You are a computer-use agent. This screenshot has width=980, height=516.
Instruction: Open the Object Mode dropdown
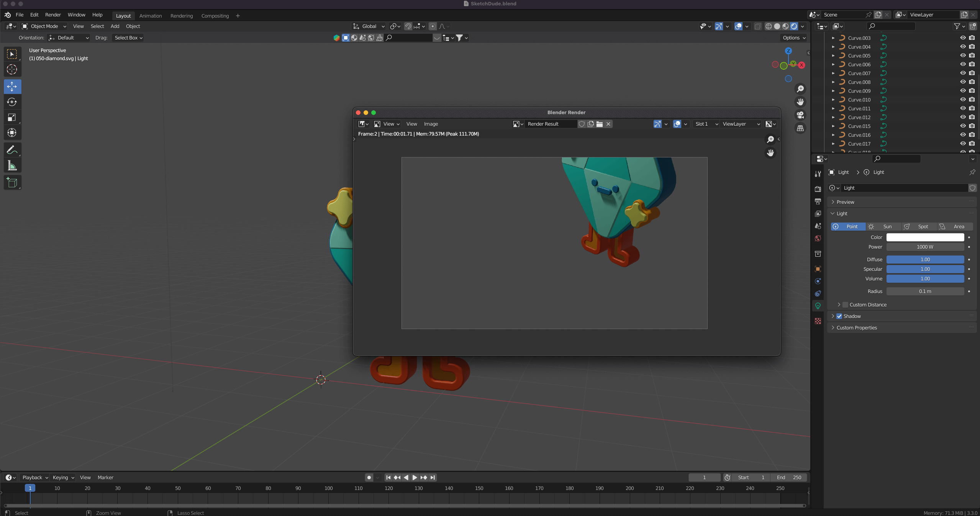point(43,26)
